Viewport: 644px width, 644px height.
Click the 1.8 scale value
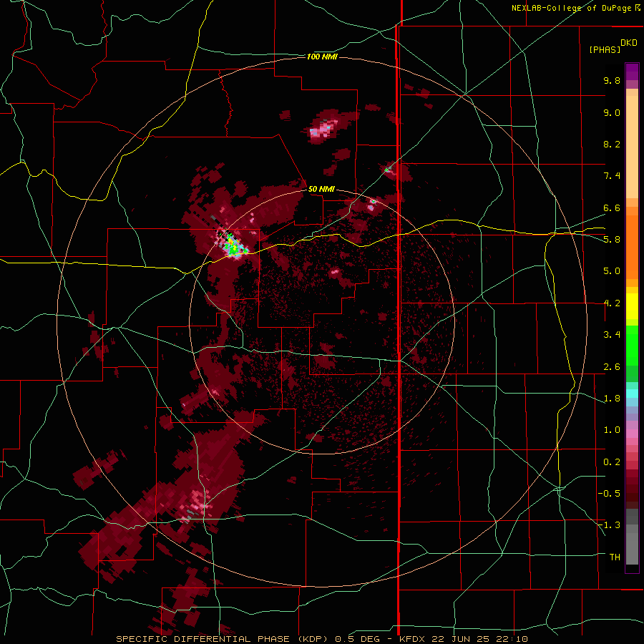[x=612, y=399]
